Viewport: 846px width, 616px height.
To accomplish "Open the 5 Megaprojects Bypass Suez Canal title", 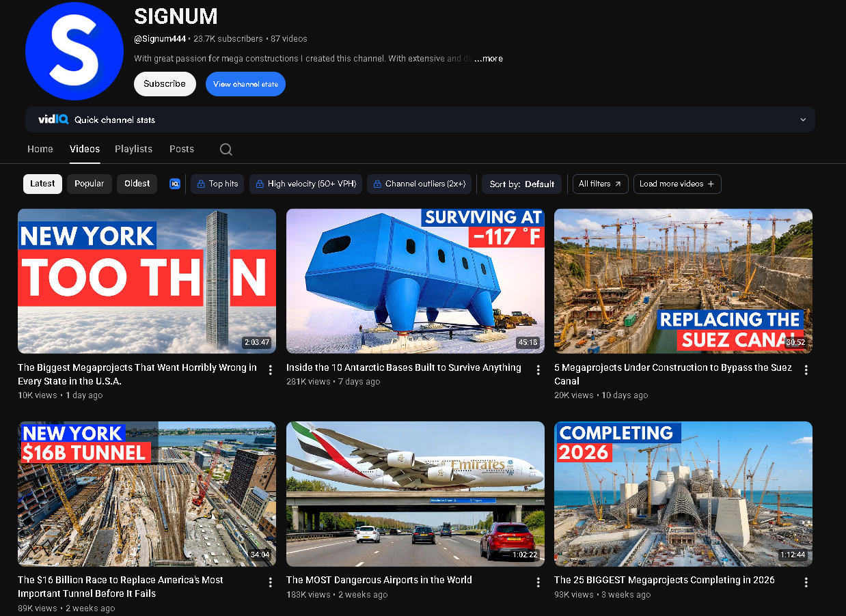I will click(x=673, y=374).
